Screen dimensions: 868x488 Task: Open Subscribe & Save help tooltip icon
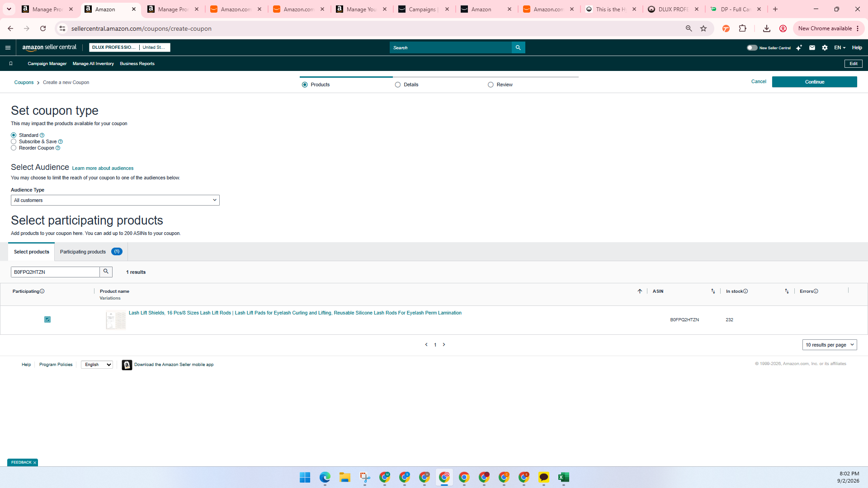coord(61,141)
